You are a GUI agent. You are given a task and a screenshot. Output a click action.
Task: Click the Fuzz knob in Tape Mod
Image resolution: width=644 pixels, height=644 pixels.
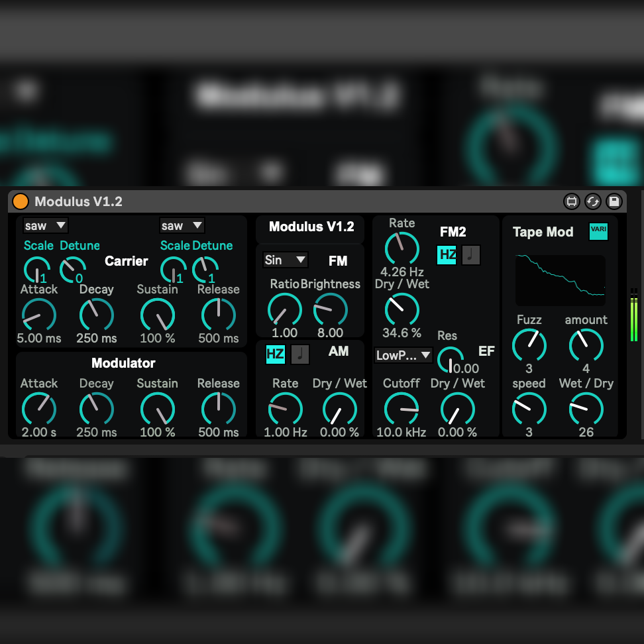(x=529, y=345)
